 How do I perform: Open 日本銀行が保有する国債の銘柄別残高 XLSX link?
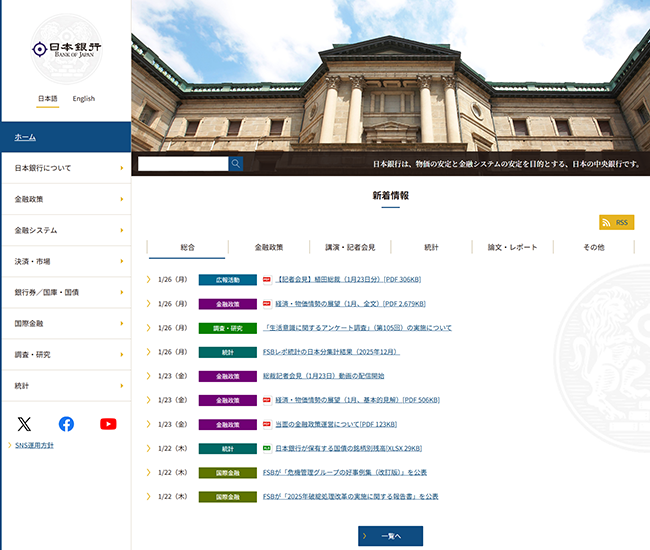coord(349,448)
